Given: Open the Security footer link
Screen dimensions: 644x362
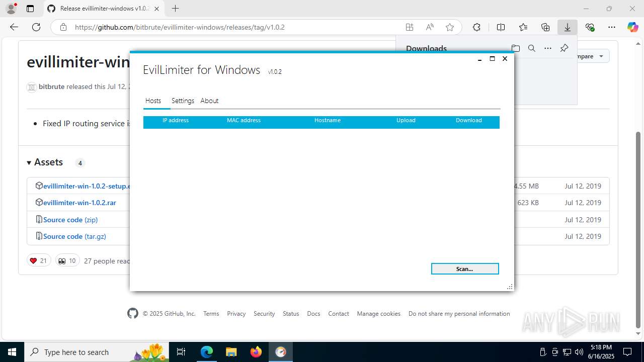Looking at the screenshot, I should (x=264, y=314).
